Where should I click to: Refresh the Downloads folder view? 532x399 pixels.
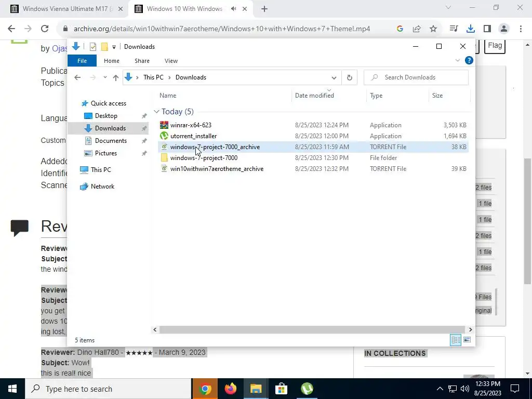(350, 78)
